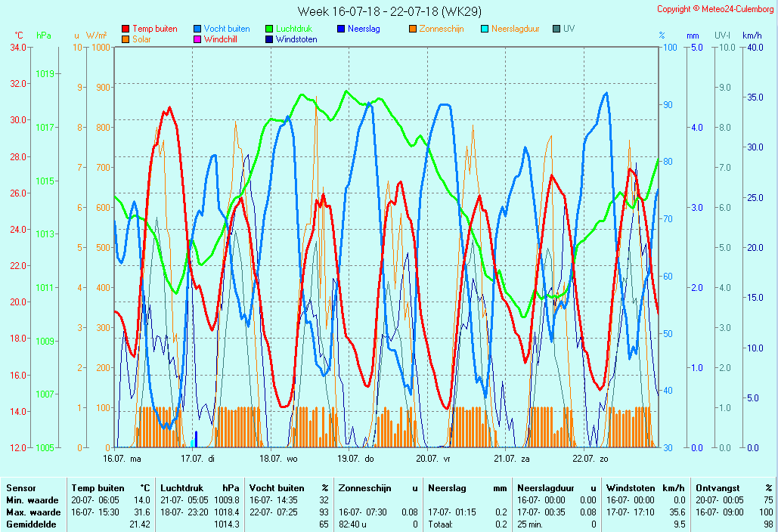This screenshot has height=532, width=778.
Task: Click the Sensor header in the table
Action: click(x=21, y=488)
